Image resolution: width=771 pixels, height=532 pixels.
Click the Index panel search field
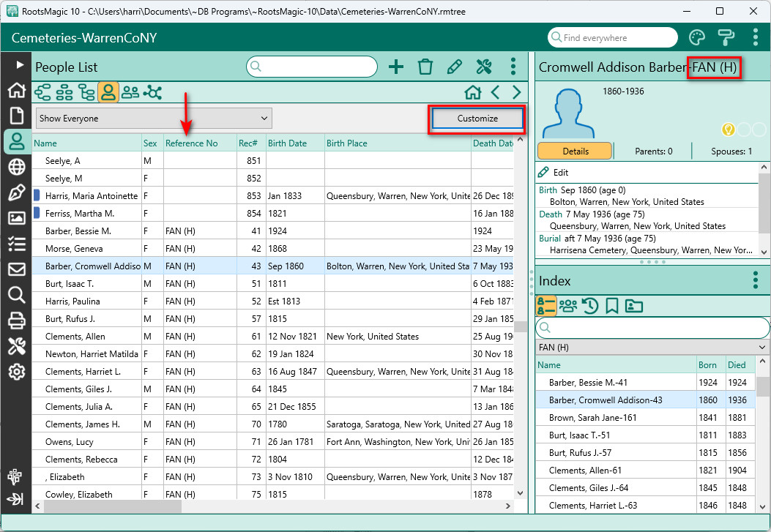tap(652, 328)
